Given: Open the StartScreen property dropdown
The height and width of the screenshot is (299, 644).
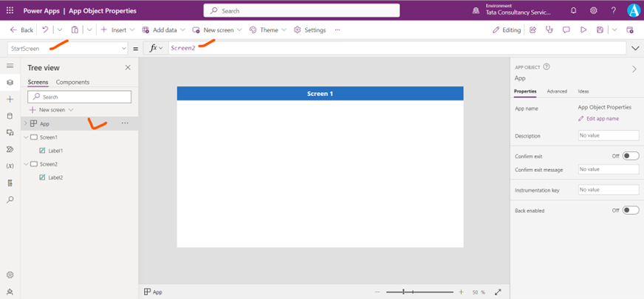Looking at the screenshot, I should pyautogui.click(x=68, y=48).
